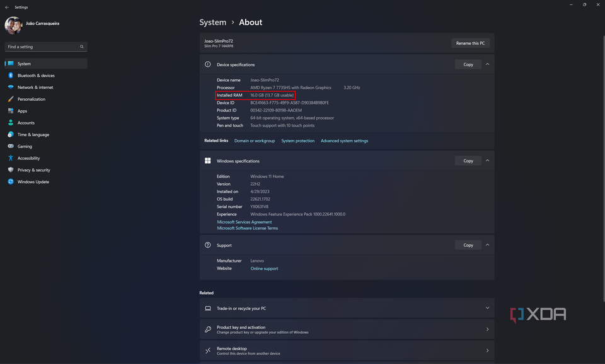Click the Accounts person icon

click(11, 123)
